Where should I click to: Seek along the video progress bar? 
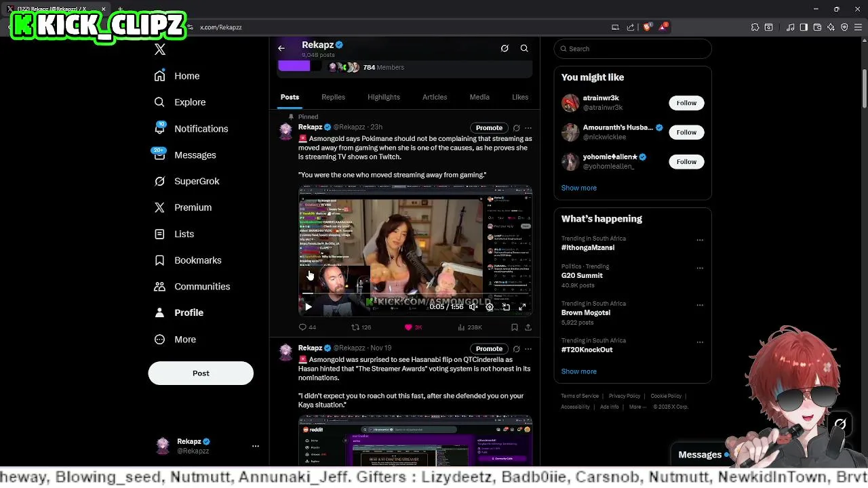(415, 295)
